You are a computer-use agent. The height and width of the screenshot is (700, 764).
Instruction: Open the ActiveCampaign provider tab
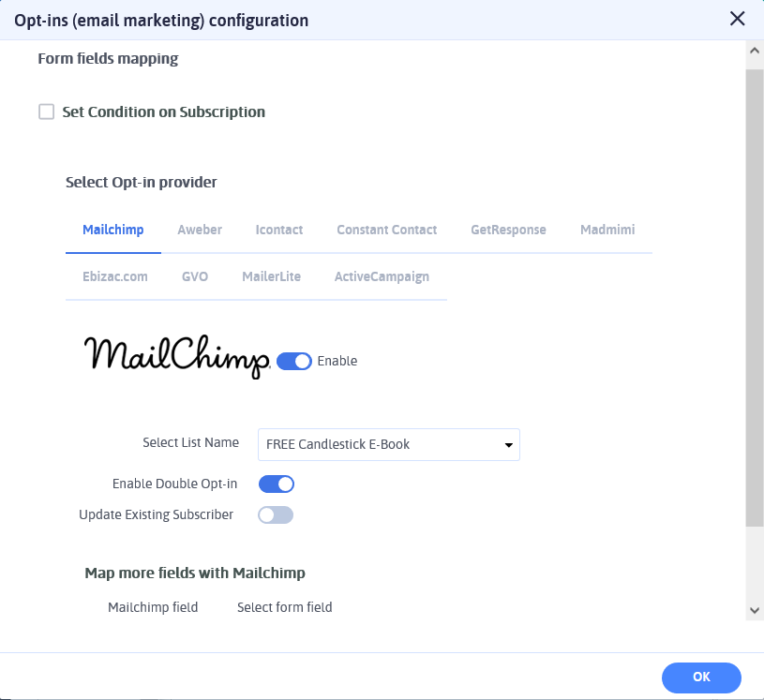(x=382, y=276)
